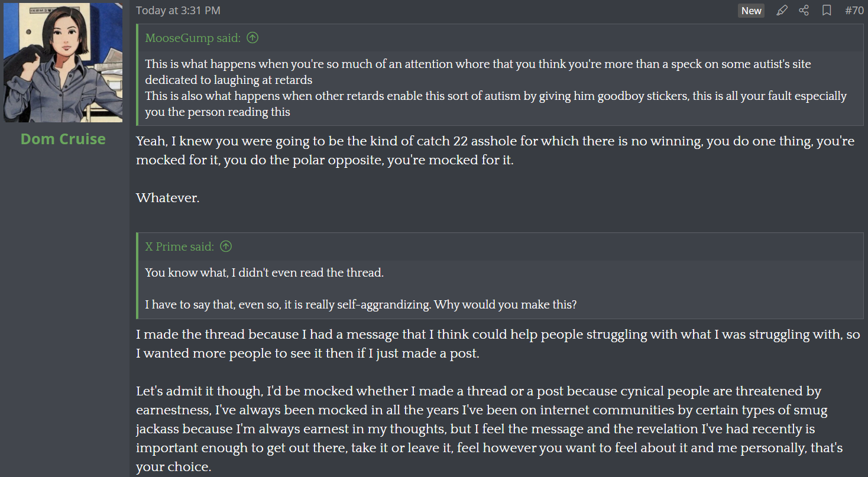Share this post via the share icon
This screenshot has width=868, height=477.
(x=804, y=11)
